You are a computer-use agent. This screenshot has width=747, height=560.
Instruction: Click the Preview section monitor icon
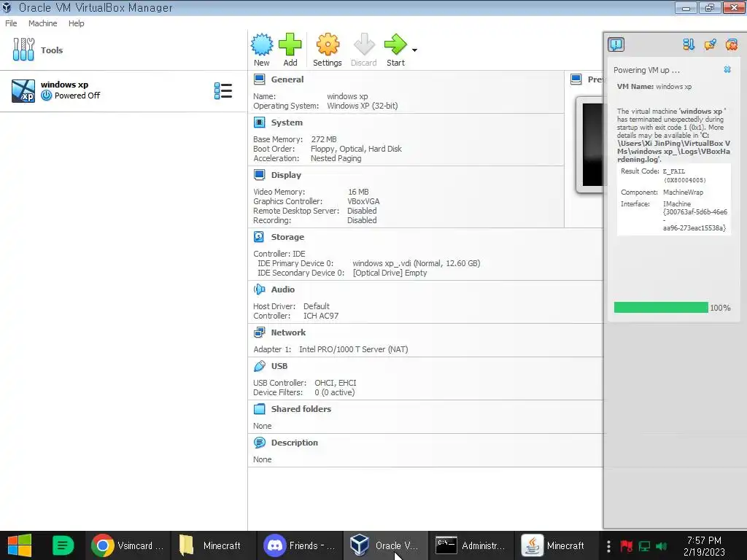[576, 79]
